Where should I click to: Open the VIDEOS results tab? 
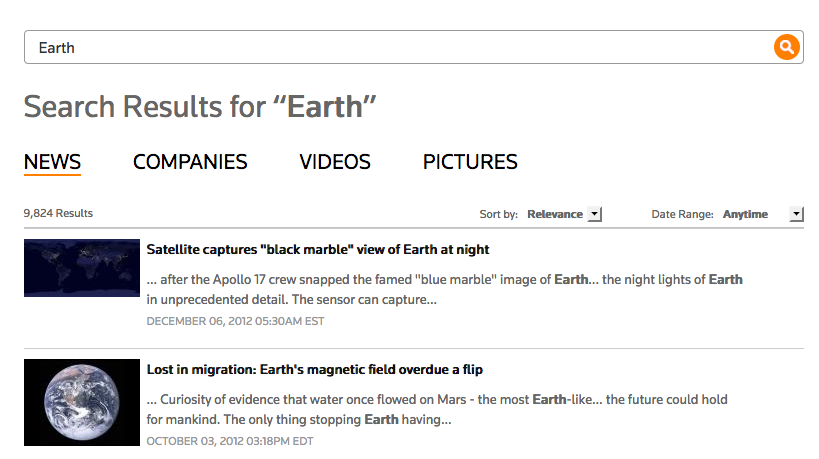[335, 162]
